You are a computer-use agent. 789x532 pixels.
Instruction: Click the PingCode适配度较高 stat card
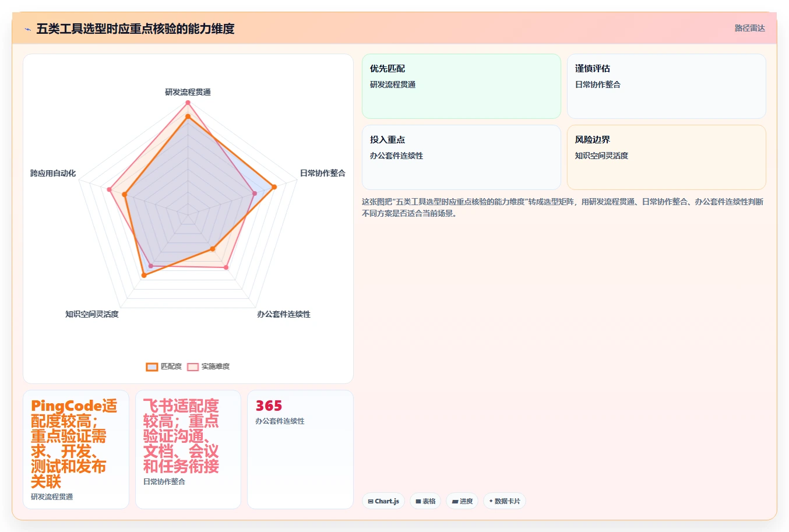[76, 449]
